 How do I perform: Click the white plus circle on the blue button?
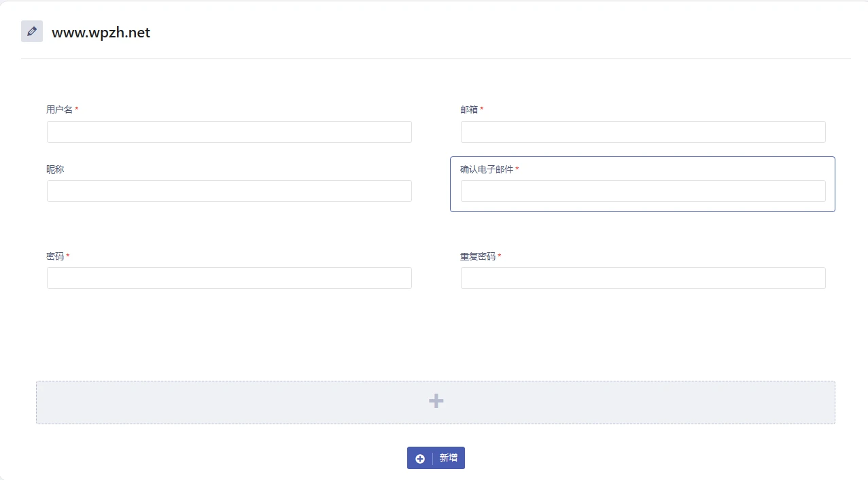point(420,458)
